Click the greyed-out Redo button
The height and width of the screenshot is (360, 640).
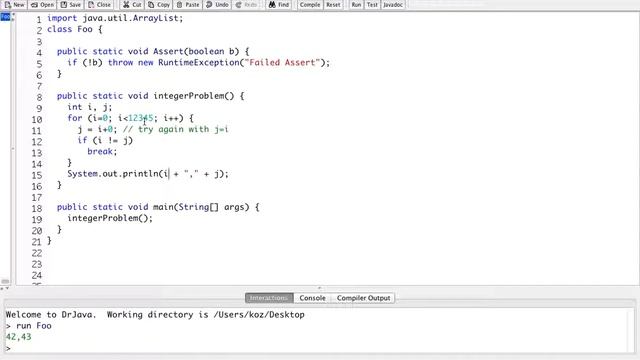point(246,4)
